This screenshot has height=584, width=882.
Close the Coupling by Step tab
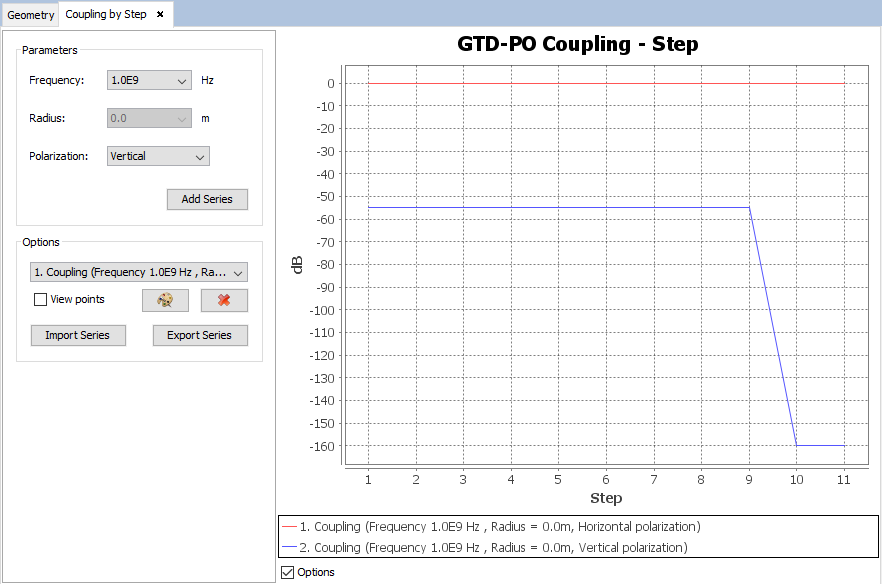[x=160, y=14]
